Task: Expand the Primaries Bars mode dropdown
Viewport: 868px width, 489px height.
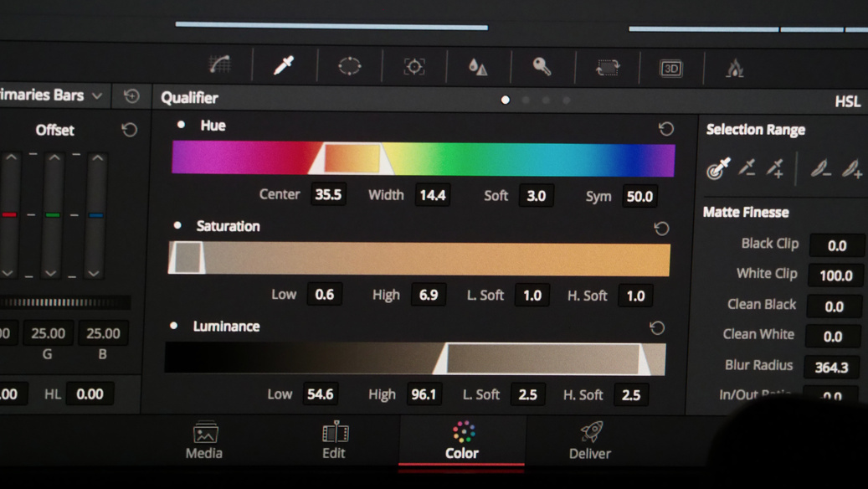Action: [97, 95]
